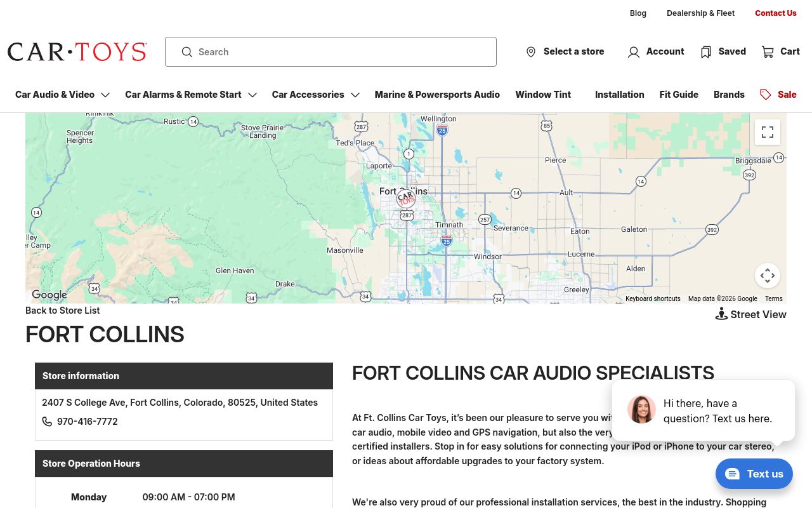Image resolution: width=812 pixels, height=508 pixels.
Task: Click Store information header
Action: pos(184,376)
